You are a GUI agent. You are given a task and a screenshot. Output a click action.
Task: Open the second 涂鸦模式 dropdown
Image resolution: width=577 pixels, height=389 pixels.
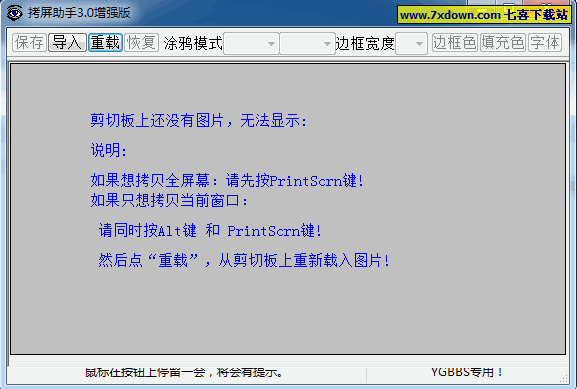tap(307, 43)
